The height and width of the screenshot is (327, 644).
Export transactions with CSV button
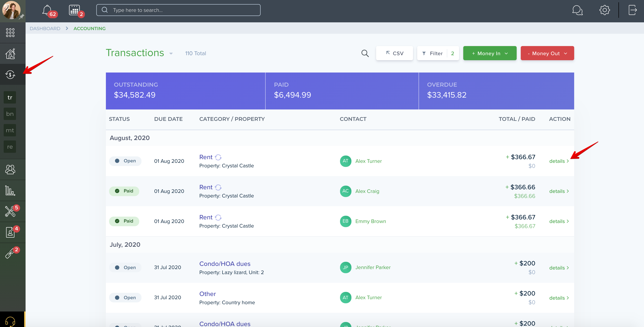click(x=394, y=53)
